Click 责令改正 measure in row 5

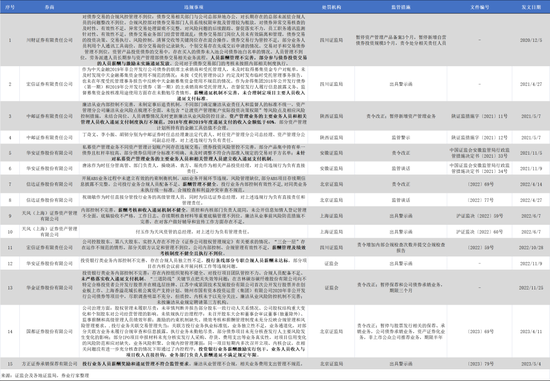coord(401,153)
